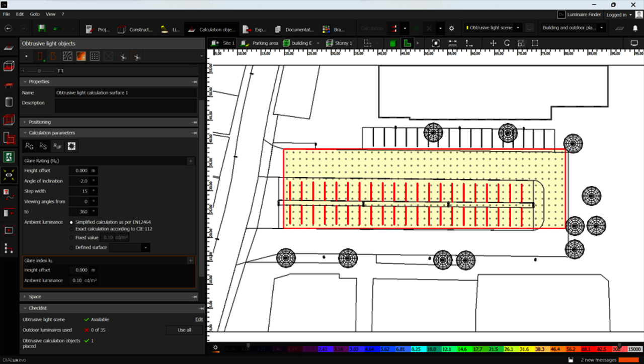Click the green save project icon

click(x=42, y=29)
